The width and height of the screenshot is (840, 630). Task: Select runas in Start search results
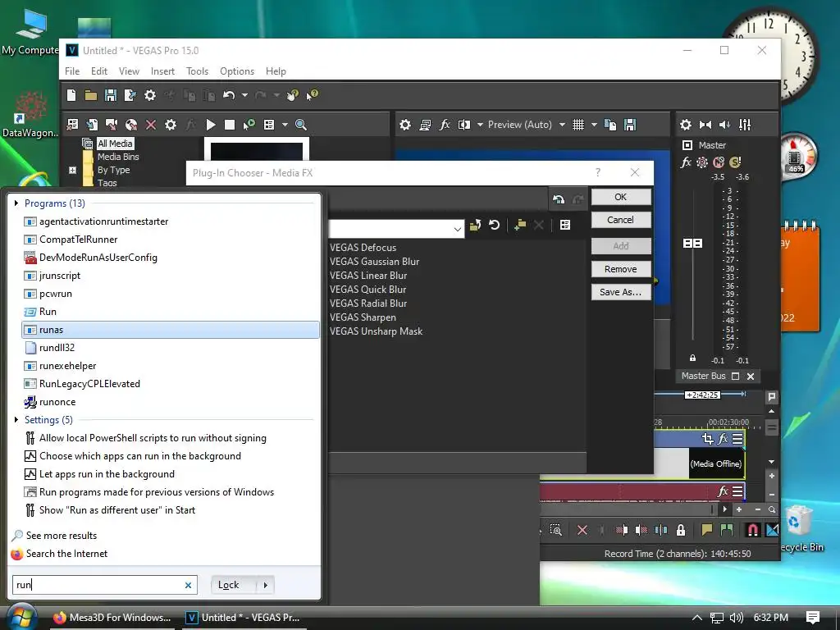(171, 330)
